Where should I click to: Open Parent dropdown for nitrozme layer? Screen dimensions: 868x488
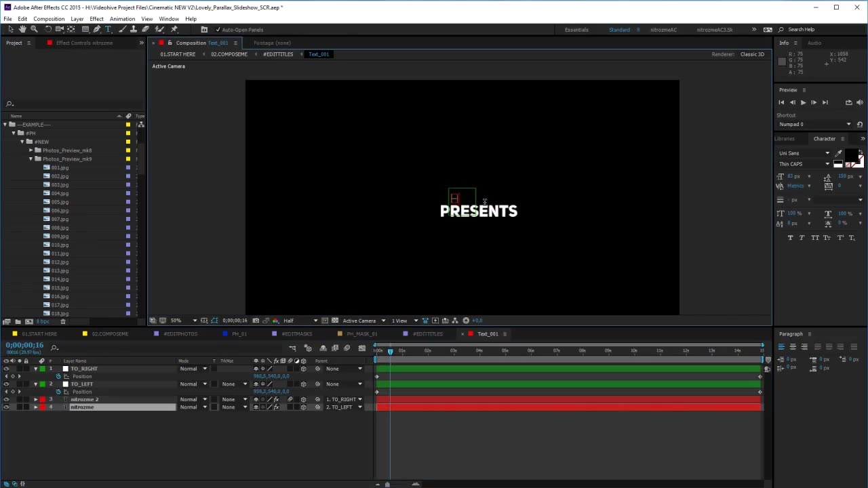click(x=344, y=407)
